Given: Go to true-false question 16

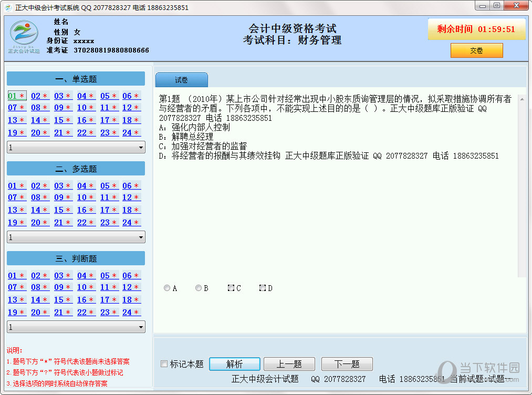Looking at the screenshot, I should [x=86, y=299].
